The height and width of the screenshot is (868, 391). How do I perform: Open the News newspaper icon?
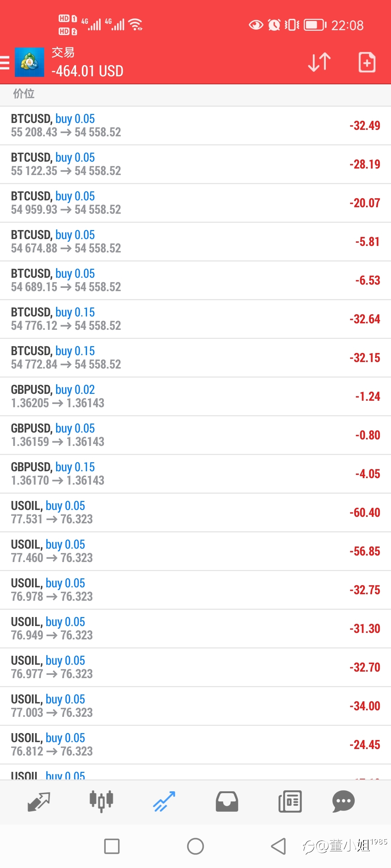290,802
